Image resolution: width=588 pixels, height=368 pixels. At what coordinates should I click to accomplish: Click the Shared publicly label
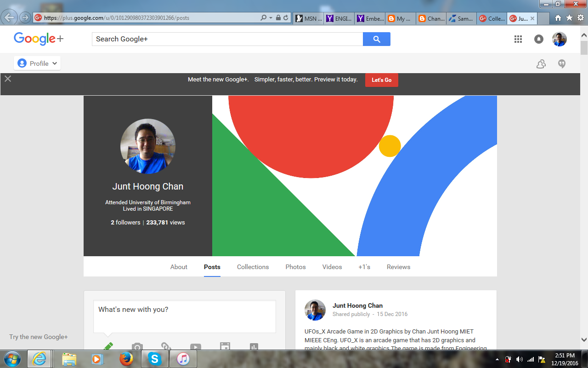point(351,314)
